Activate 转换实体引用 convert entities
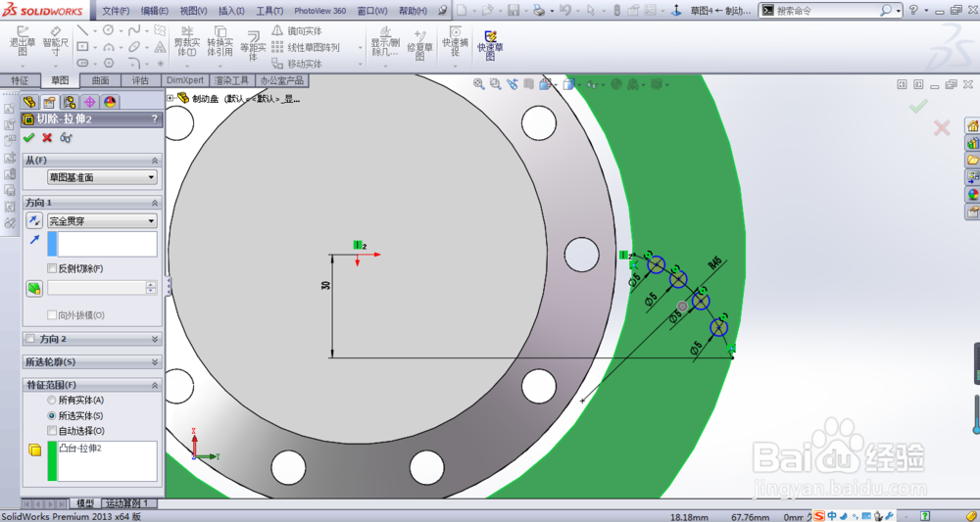The height and width of the screenshot is (522, 980). pos(220,42)
